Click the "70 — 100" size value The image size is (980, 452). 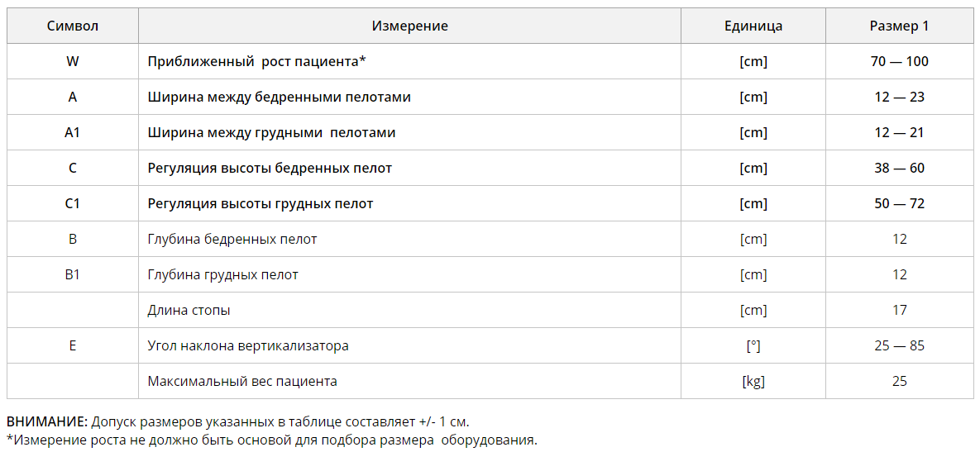pos(899,61)
